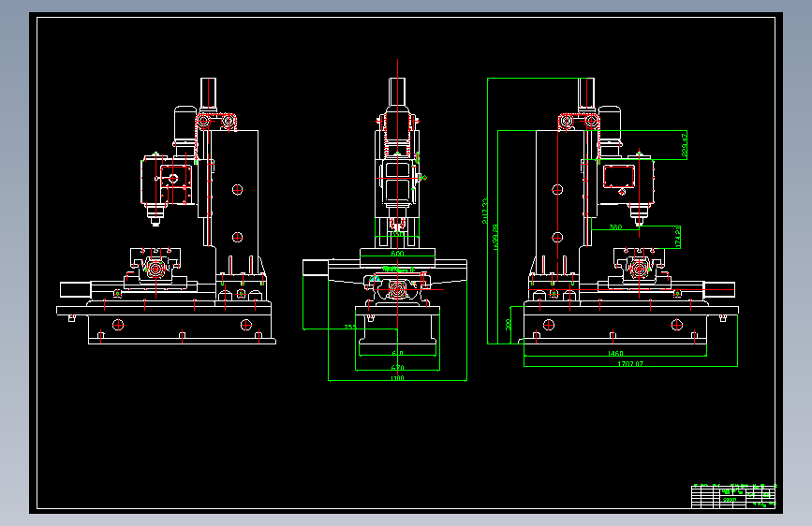Select the 755 dimension text

[350, 328]
